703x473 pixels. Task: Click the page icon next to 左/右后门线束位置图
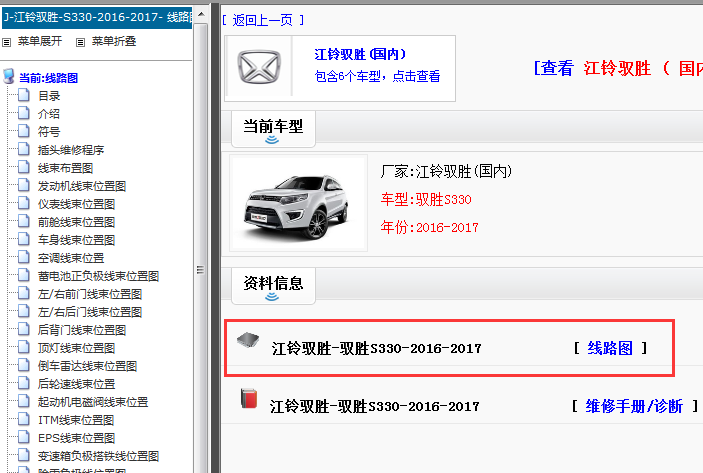tap(24, 311)
